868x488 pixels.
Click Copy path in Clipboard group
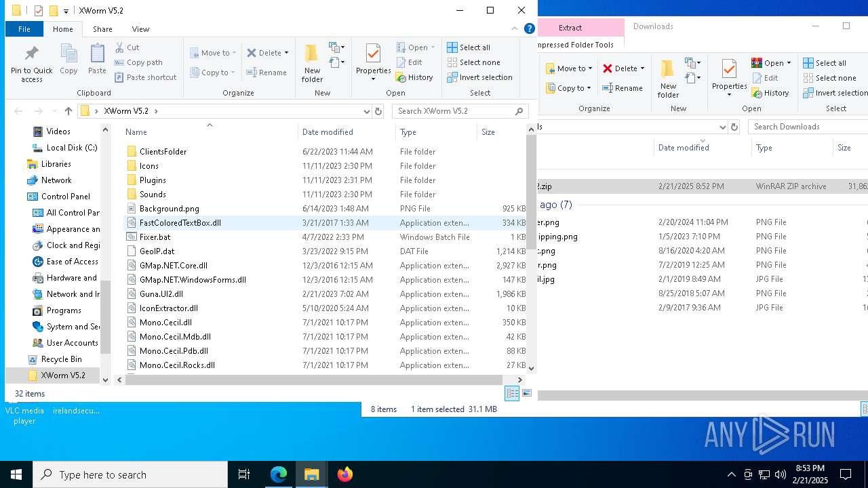(x=138, y=62)
